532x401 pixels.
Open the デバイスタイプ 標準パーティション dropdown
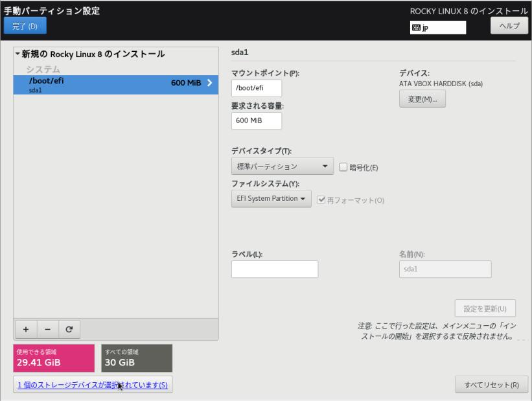[x=283, y=166]
